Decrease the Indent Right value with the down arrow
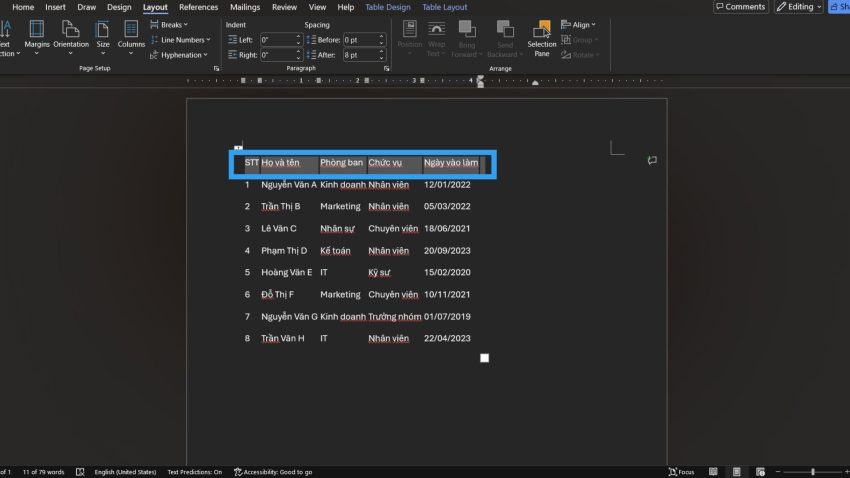 tap(298, 57)
